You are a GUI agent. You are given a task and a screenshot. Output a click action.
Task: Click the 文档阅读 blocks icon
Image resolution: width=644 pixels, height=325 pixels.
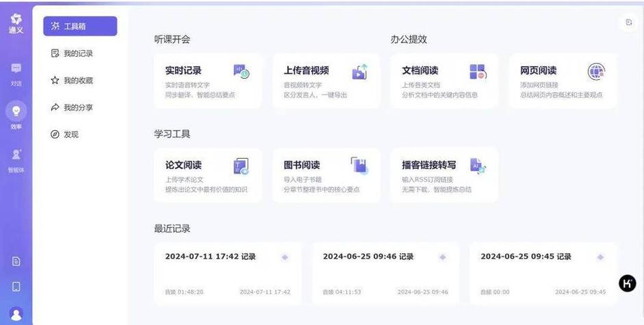click(x=478, y=71)
